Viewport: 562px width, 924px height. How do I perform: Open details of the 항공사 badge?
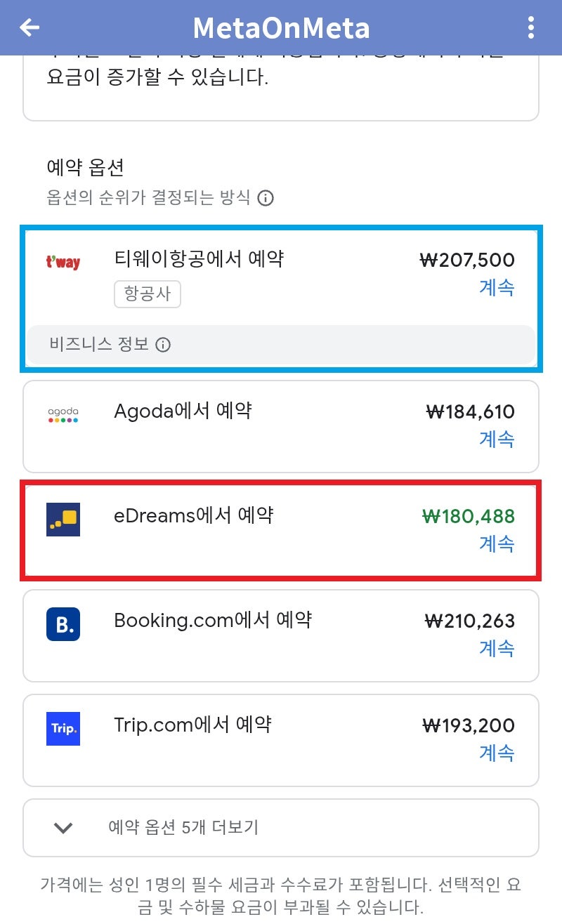point(148,294)
